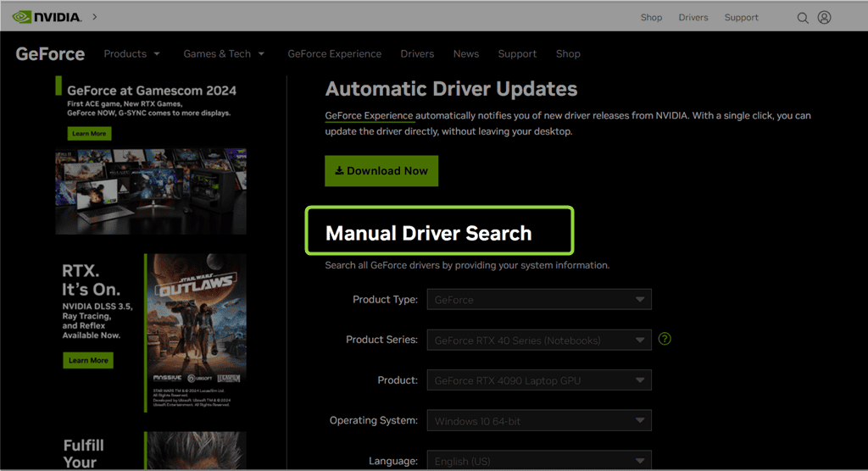Go to News in GeForce navbar
Viewport: 868px width, 471px height.
pos(465,54)
